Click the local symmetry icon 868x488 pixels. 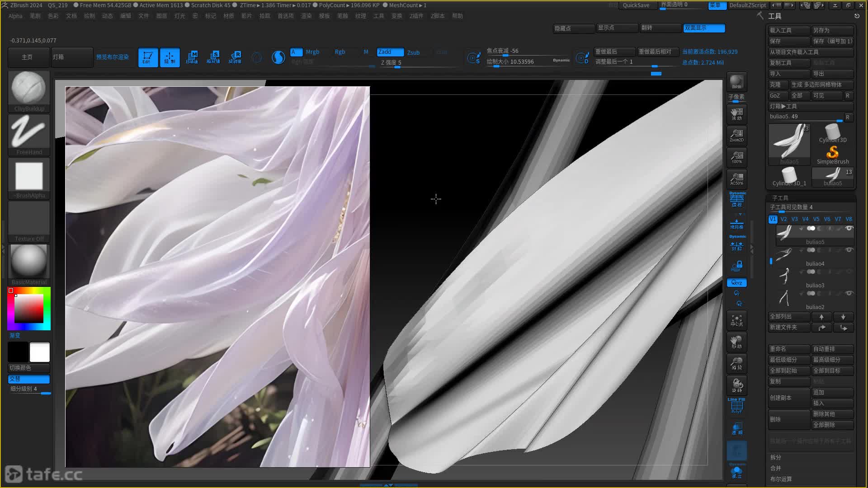[736, 244]
